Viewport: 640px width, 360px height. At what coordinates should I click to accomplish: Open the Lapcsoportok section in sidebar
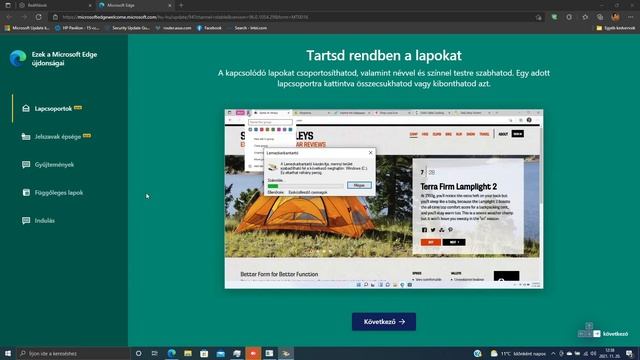[53, 109]
